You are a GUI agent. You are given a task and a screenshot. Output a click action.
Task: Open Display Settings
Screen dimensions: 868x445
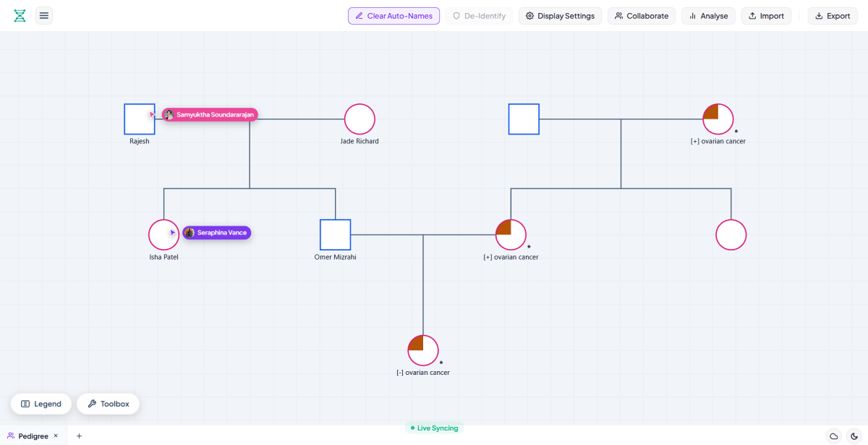[x=560, y=16]
